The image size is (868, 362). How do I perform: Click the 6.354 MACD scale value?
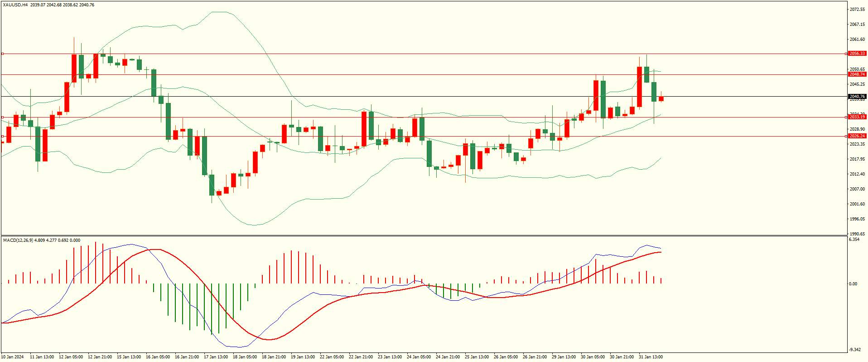[x=854, y=239]
